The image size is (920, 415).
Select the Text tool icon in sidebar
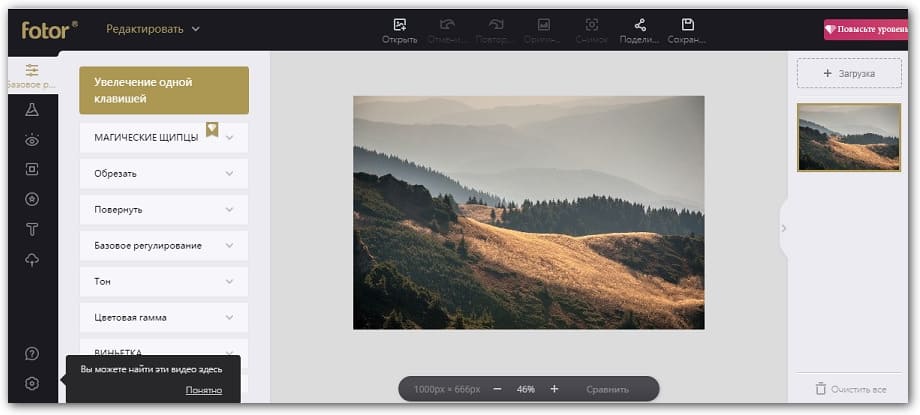pos(32,229)
